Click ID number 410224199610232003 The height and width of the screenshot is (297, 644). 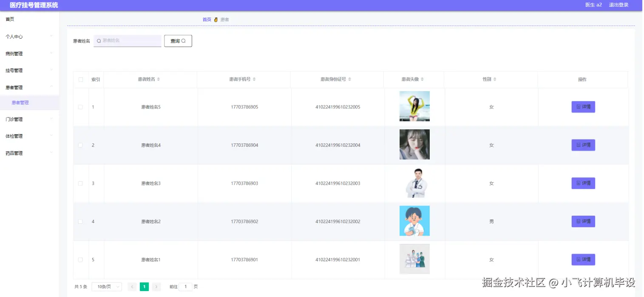click(338, 183)
